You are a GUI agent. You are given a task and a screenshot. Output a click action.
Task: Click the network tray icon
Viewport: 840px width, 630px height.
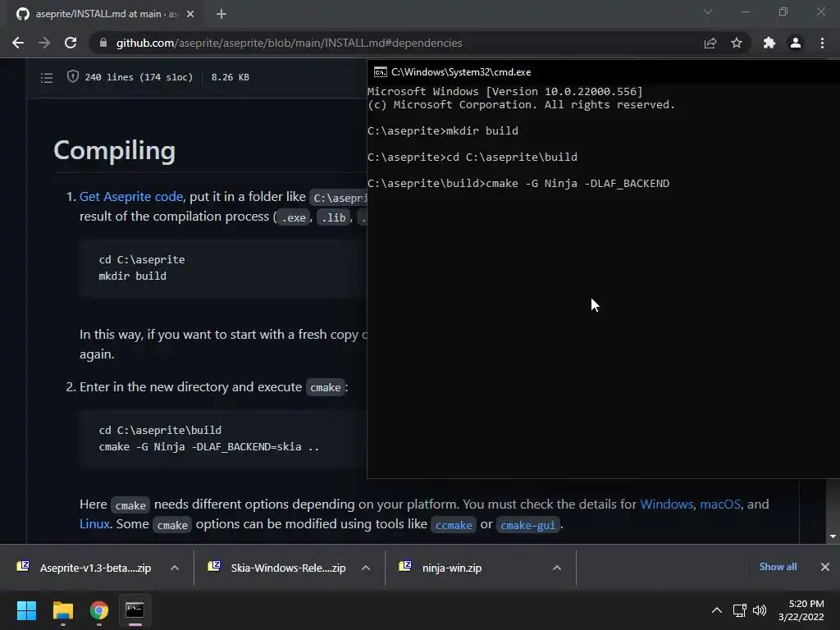coord(740,610)
